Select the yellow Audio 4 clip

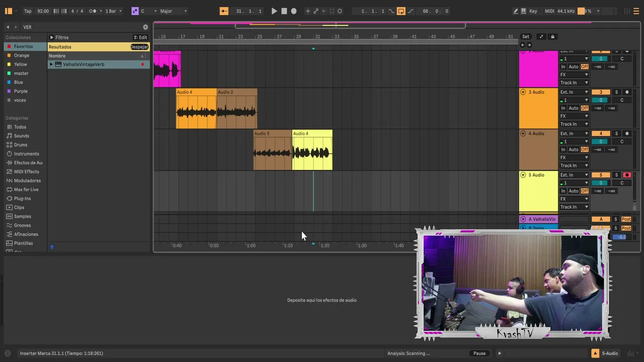coord(312,150)
